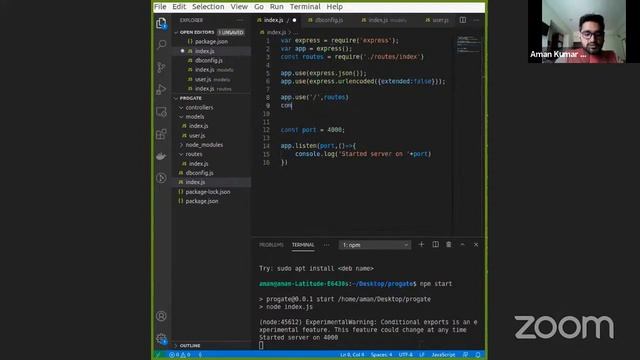
Task: Click the split editor icon
Action: (x=462, y=20)
